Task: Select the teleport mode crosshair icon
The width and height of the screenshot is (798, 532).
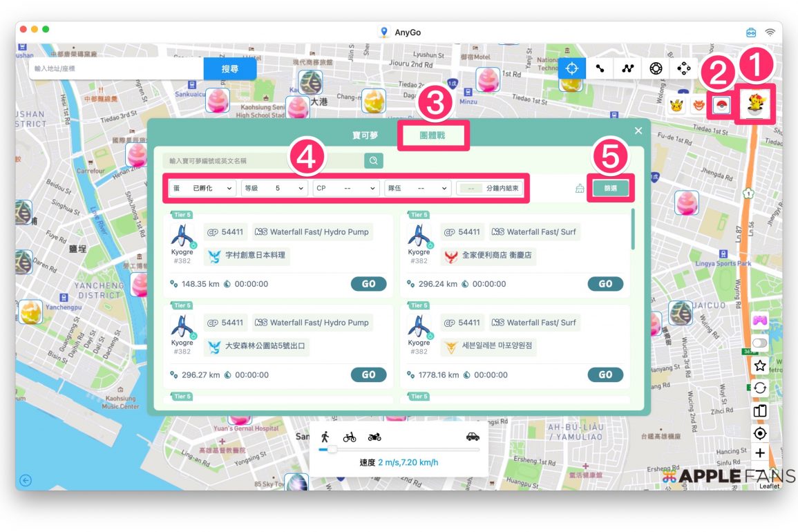Action: [x=572, y=68]
